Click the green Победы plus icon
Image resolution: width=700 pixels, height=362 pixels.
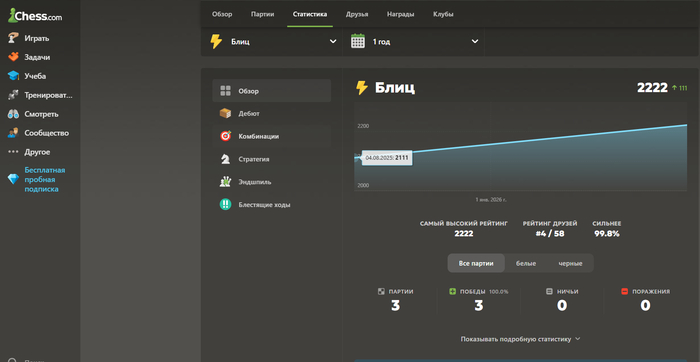tap(452, 291)
